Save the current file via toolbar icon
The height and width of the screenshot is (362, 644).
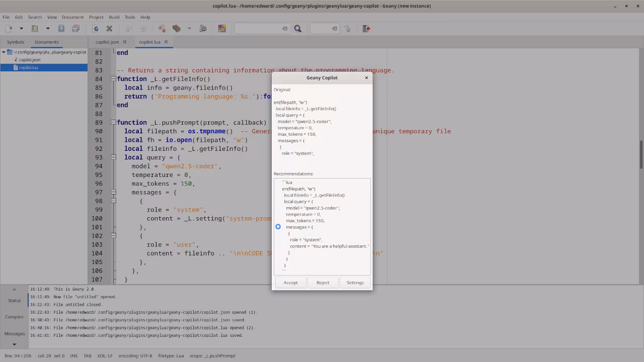click(61, 29)
